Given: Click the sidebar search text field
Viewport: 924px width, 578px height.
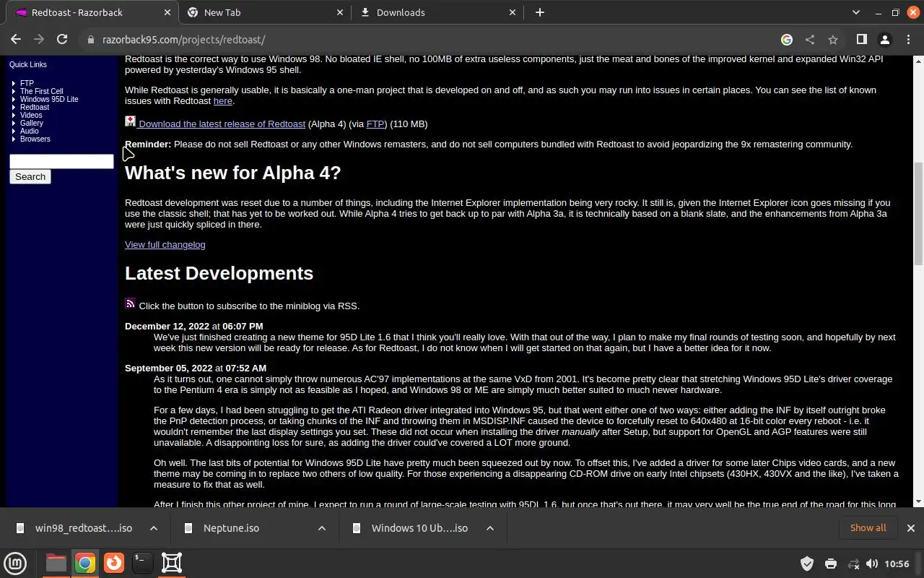Looking at the screenshot, I should coord(61,161).
